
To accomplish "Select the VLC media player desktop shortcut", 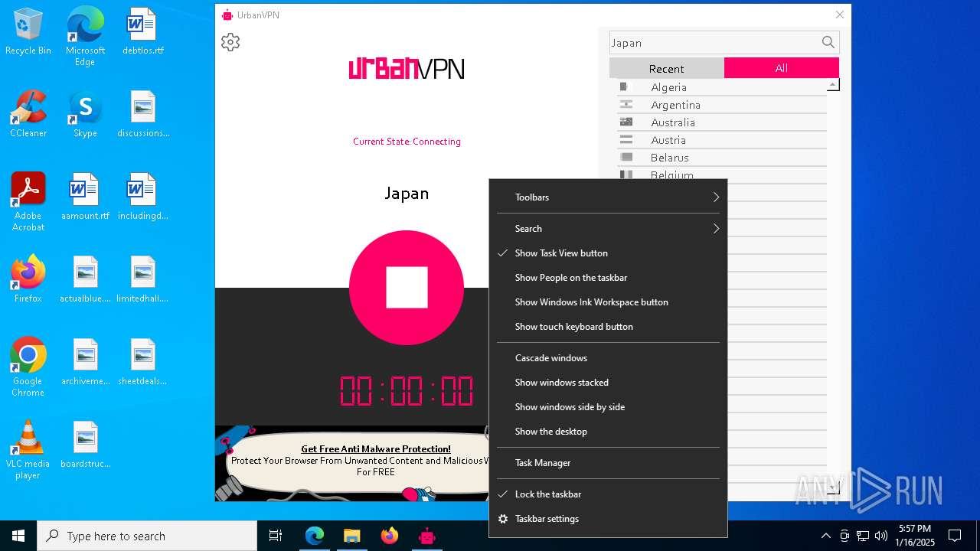I will click(28, 450).
